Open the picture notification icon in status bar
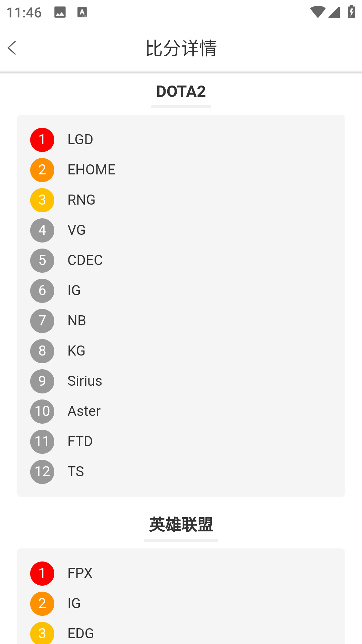 pos(60,12)
